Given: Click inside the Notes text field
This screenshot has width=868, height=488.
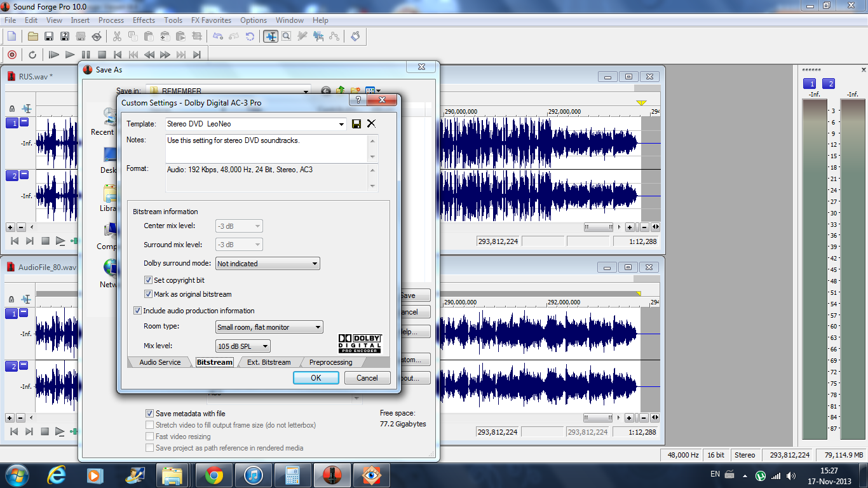Looking at the screenshot, I should pos(267,149).
